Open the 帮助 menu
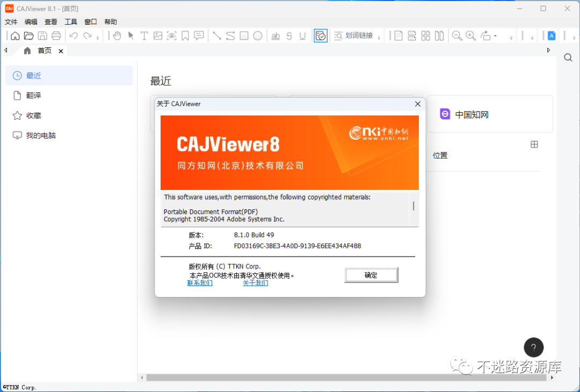 [x=111, y=22]
